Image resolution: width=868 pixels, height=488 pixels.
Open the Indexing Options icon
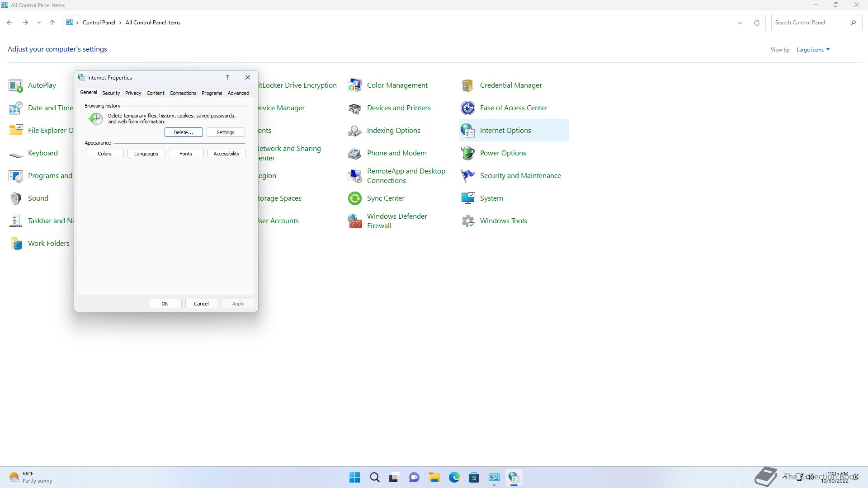(x=355, y=131)
